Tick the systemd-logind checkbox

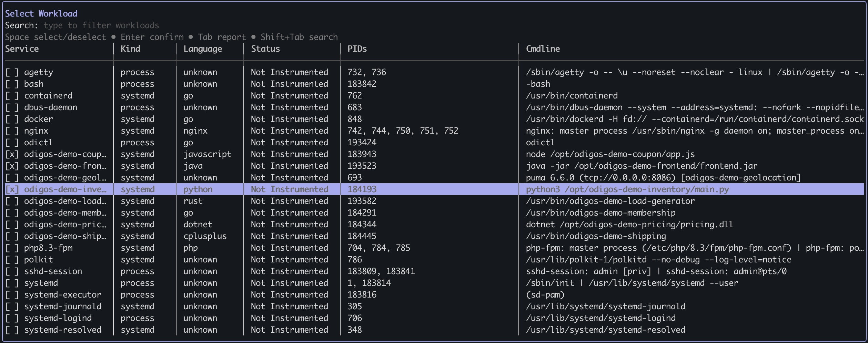click(x=12, y=318)
